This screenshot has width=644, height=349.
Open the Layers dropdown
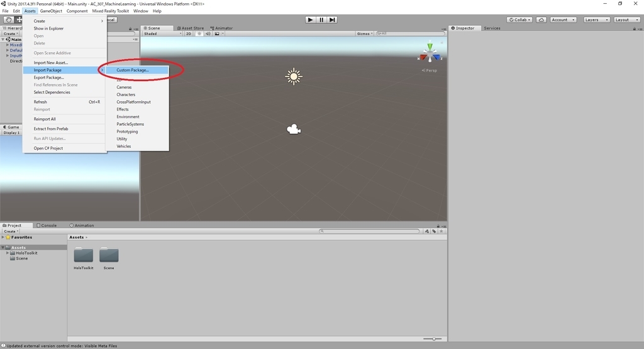click(596, 19)
